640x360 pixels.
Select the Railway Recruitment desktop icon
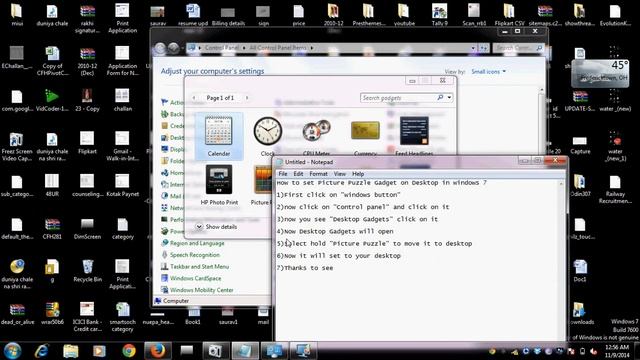(x=615, y=189)
